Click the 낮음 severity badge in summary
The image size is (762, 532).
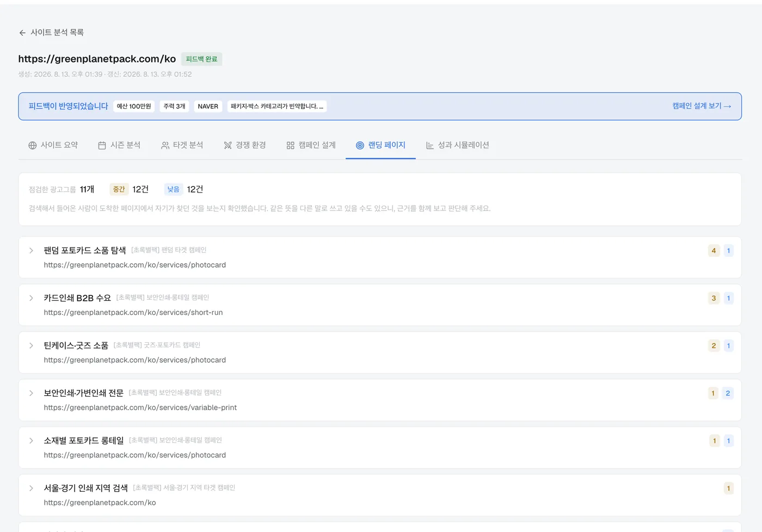[174, 189]
